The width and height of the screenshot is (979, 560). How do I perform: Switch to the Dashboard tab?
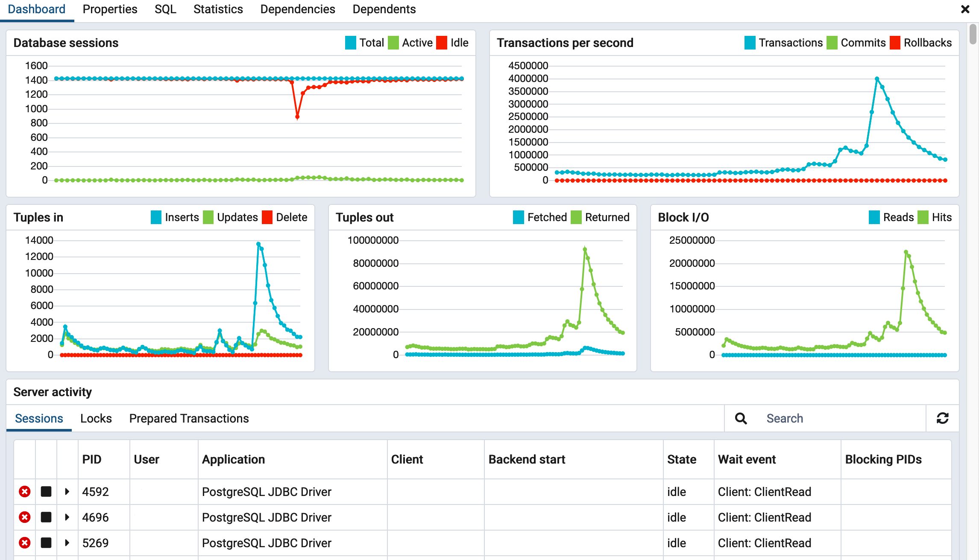pos(37,9)
